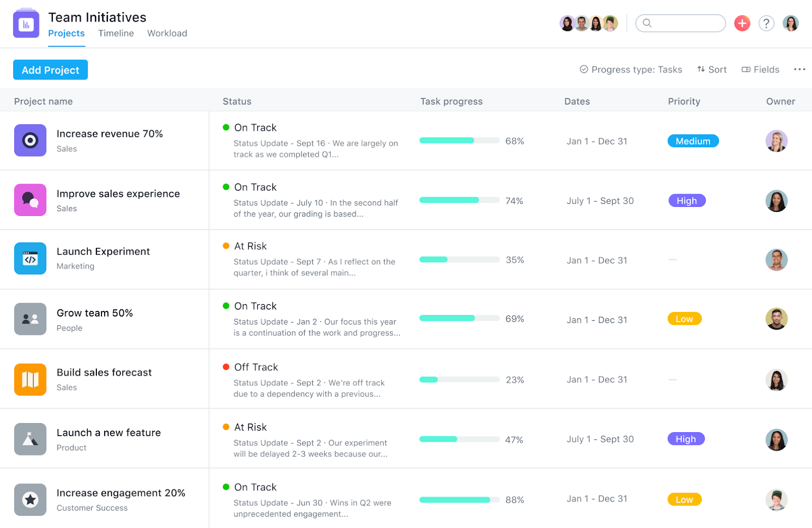Select the Launch Experiment code icon

point(30,259)
